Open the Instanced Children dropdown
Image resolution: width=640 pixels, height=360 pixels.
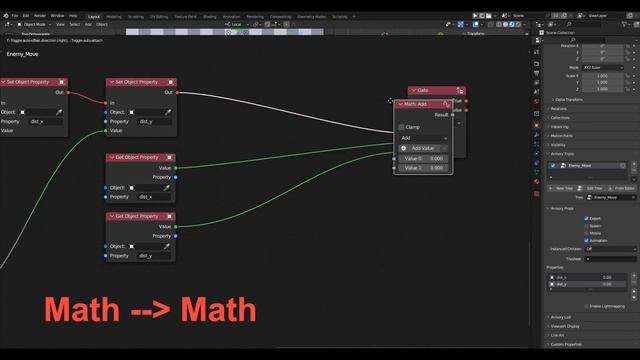pyautogui.click(x=611, y=249)
